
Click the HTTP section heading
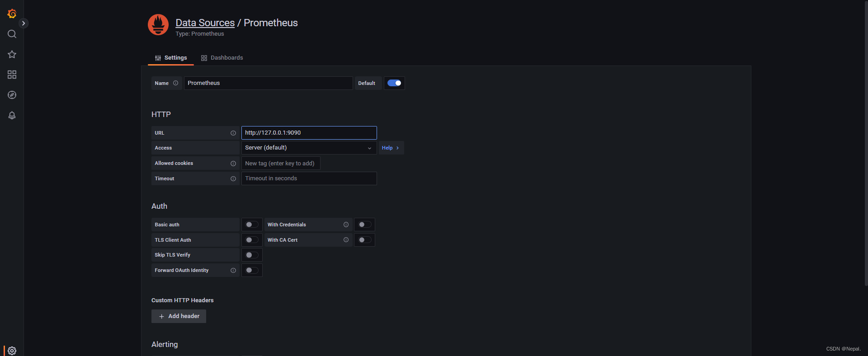coord(161,114)
